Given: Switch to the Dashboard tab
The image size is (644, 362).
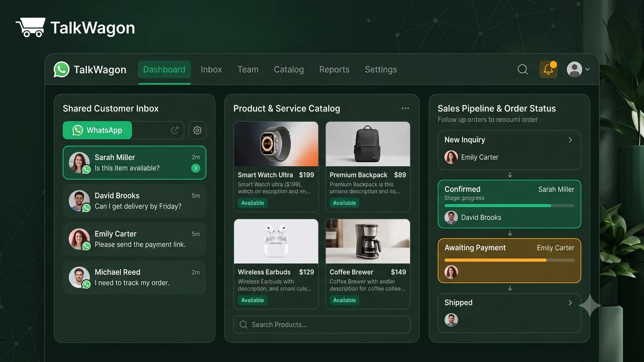Looking at the screenshot, I should pyautogui.click(x=164, y=70).
